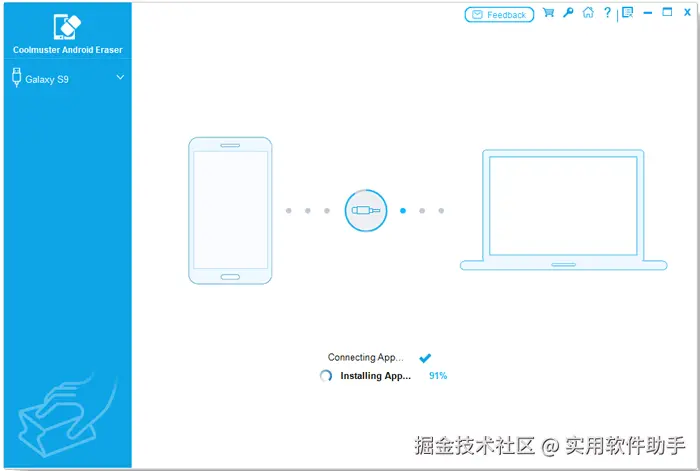The width and height of the screenshot is (700, 471).
Task: Click the Coolmuster Android Eraser title text
Action: pyautogui.click(x=67, y=50)
